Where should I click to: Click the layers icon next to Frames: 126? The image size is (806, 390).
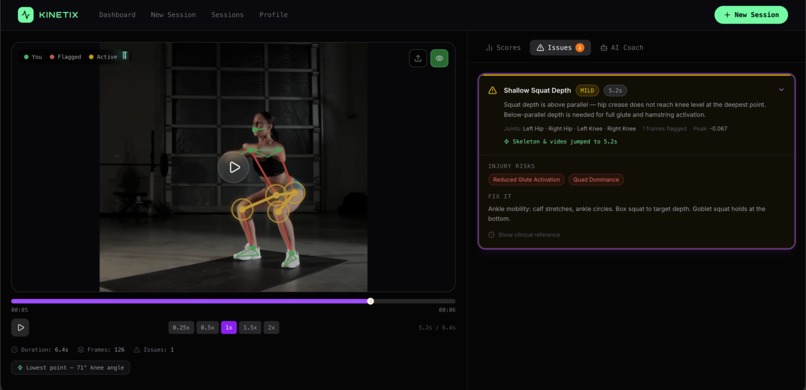(81, 349)
